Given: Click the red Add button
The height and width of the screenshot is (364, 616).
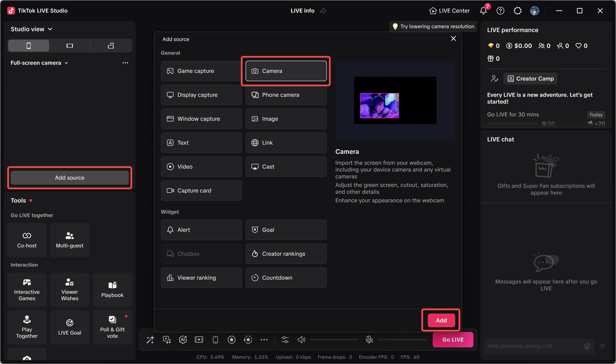Looking at the screenshot, I should (x=441, y=320).
